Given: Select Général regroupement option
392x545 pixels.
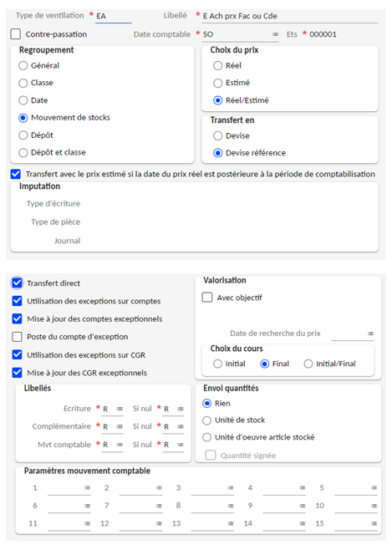Looking at the screenshot, I should pyautogui.click(x=23, y=66).
